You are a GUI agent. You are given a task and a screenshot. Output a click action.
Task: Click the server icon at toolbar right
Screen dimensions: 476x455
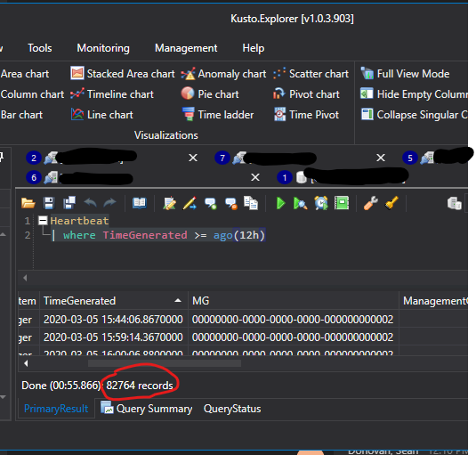[455, 203]
